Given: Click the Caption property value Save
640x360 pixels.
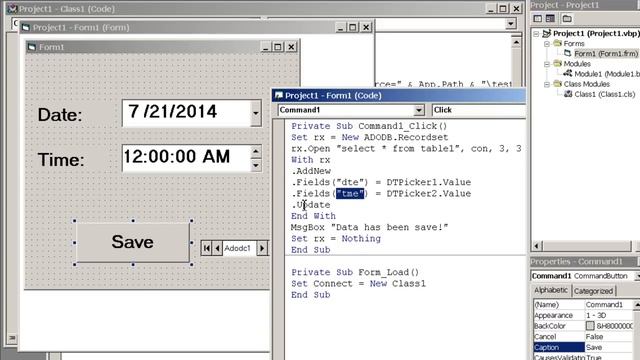Looking at the screenshot, I should pos(610,347).
